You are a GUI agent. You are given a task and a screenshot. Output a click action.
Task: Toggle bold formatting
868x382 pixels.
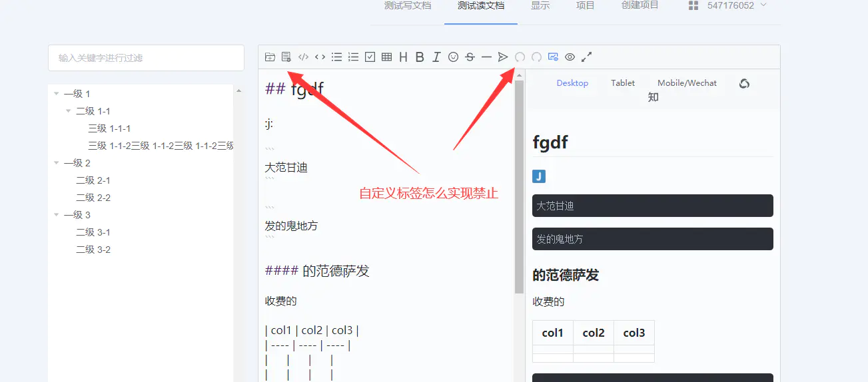(x=420, y=57)
